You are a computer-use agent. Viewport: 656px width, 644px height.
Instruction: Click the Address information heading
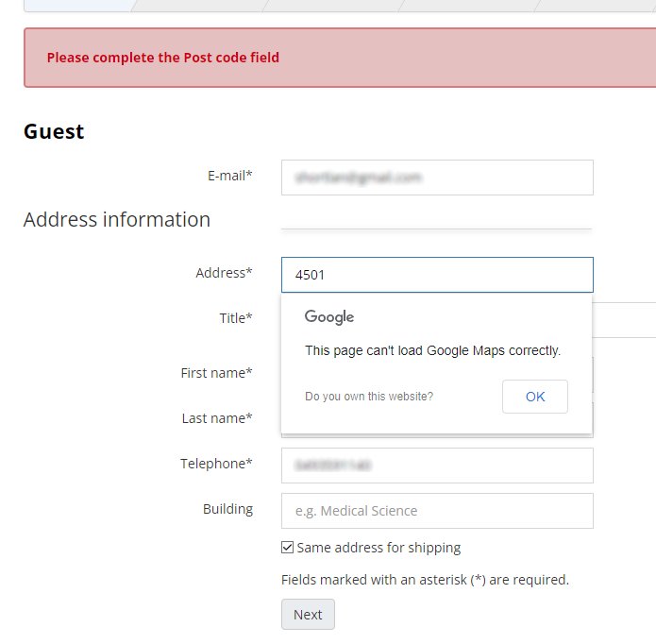coord(117,220)
